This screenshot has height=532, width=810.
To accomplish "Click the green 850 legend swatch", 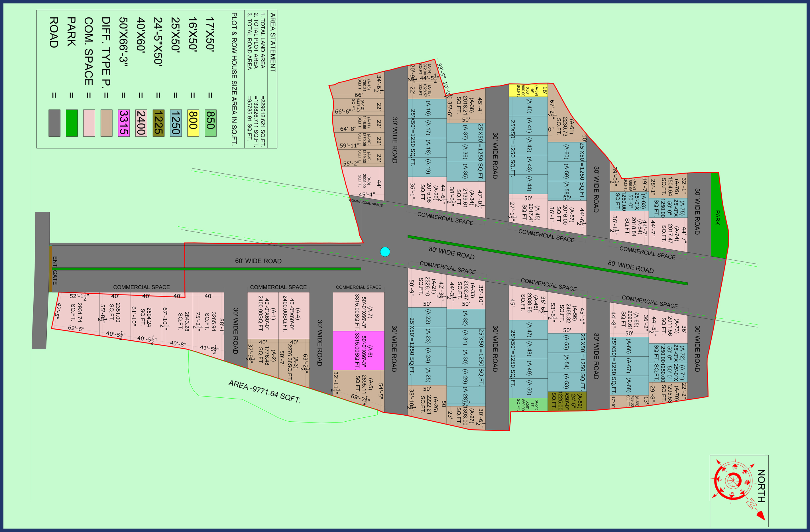I will [210, 123].
